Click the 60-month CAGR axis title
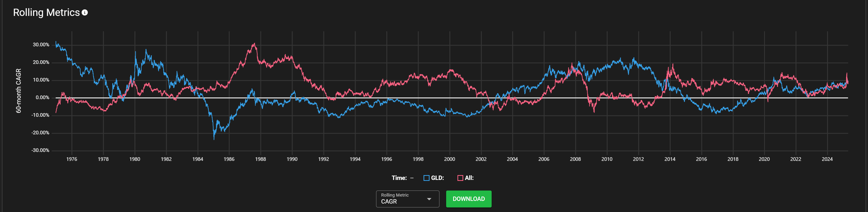 click(x=19, y=90)
